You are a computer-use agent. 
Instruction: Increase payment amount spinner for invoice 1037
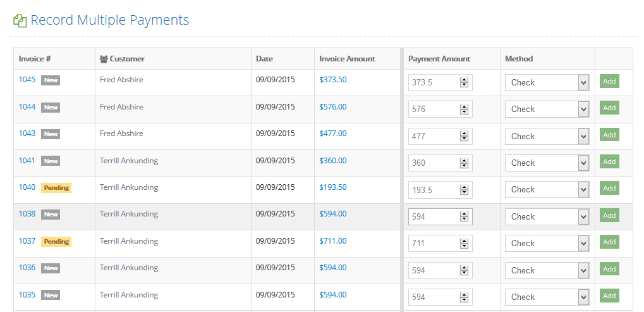coord(464,241)
